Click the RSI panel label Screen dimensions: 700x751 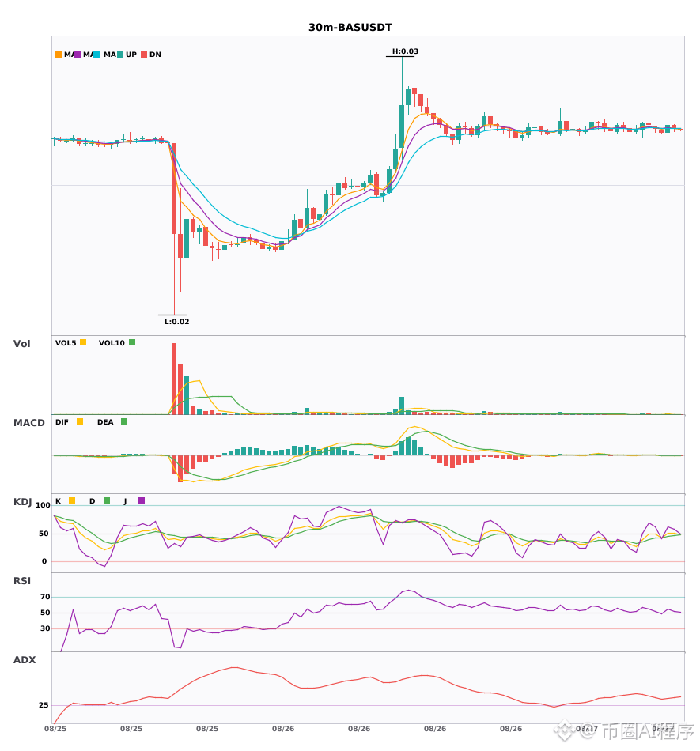tap(22, 581)
